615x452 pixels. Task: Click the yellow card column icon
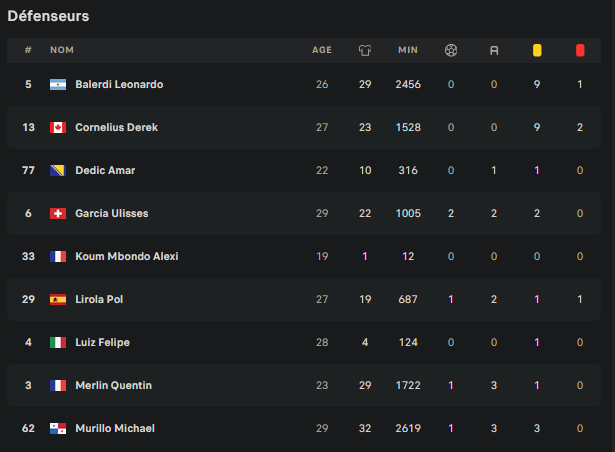tap(537, 50)
